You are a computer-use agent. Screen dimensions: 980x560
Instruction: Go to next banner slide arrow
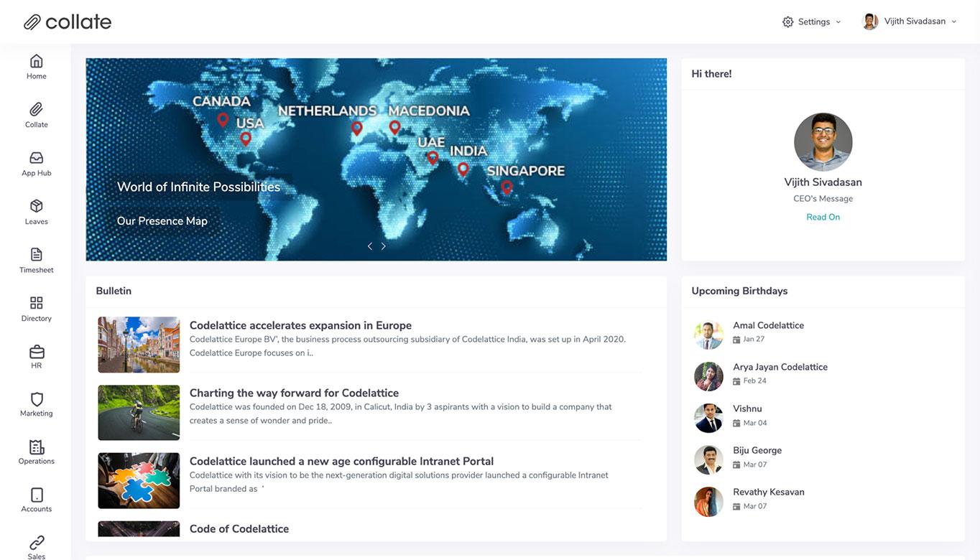pos(384,246)
